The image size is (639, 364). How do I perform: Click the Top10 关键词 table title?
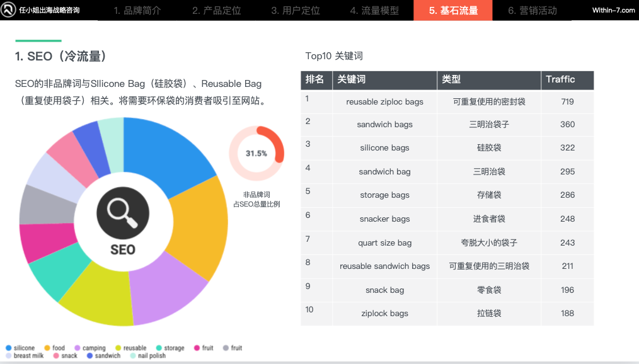(334, 56)
